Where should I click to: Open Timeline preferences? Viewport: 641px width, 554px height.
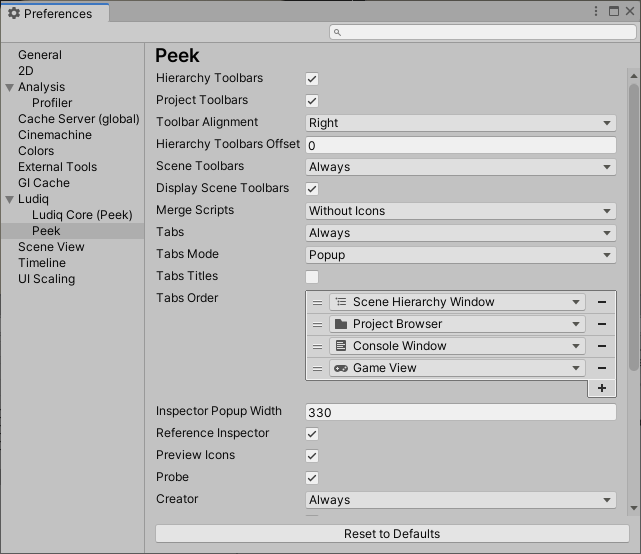point(42,263)
